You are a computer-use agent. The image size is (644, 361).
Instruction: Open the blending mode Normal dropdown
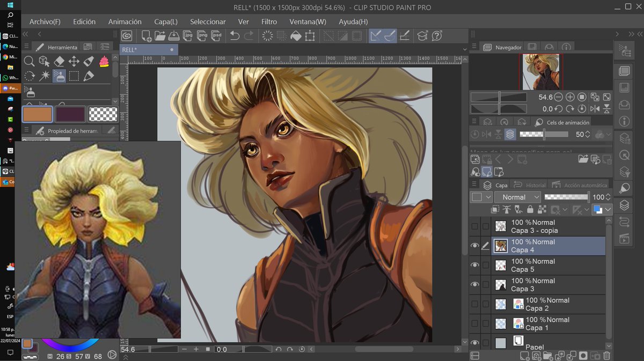(518, 197)
